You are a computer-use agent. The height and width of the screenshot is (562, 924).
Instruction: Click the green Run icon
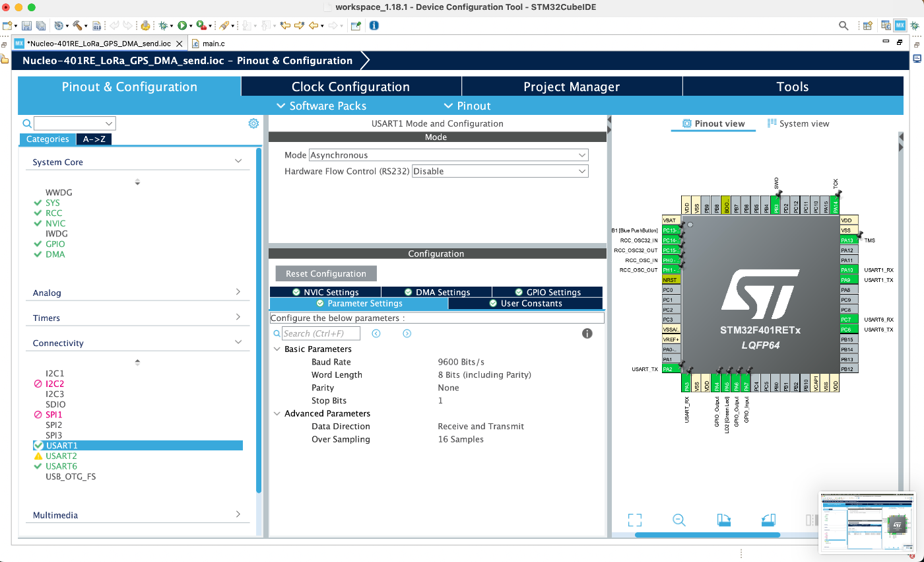pos(181,26)
